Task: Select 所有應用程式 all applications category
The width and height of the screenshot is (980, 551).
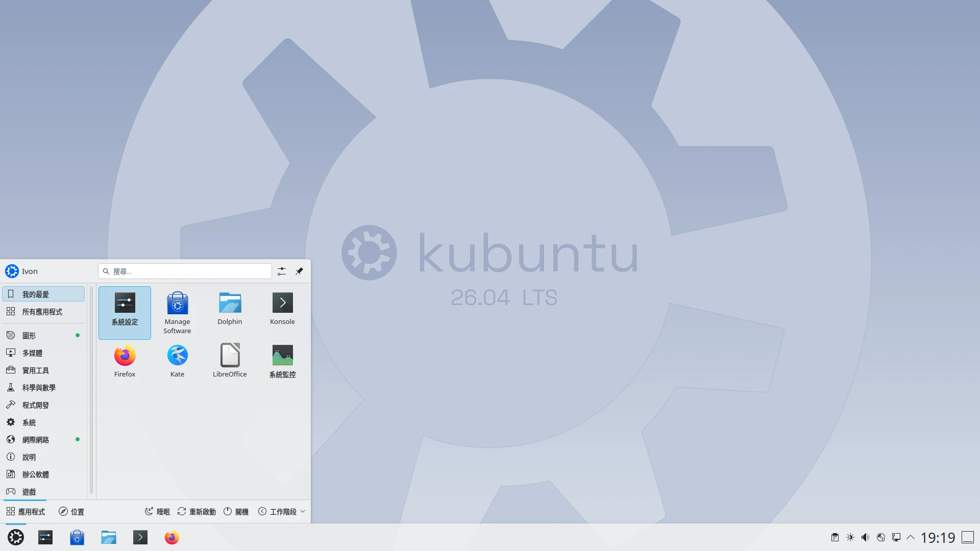Action: coord(43,312)
